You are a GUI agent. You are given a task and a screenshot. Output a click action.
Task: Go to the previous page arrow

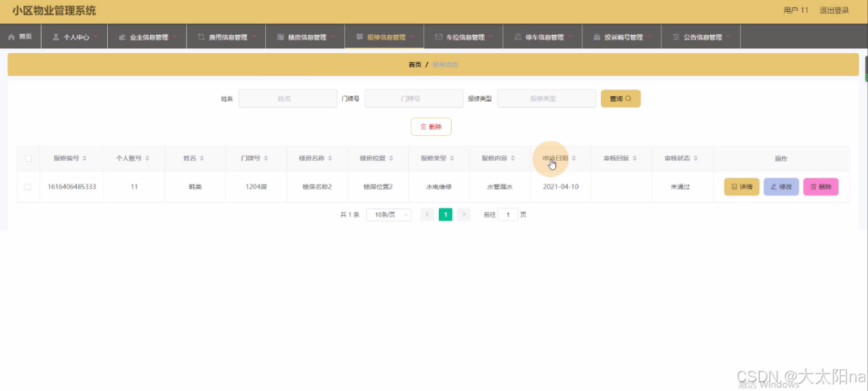point(427,215)
